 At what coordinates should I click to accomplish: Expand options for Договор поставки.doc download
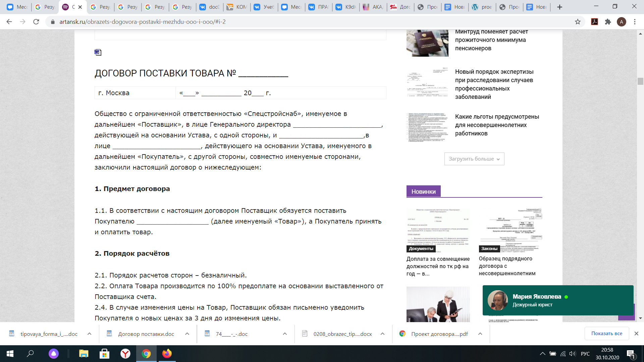pyautogui.click(x=187, y=334)
